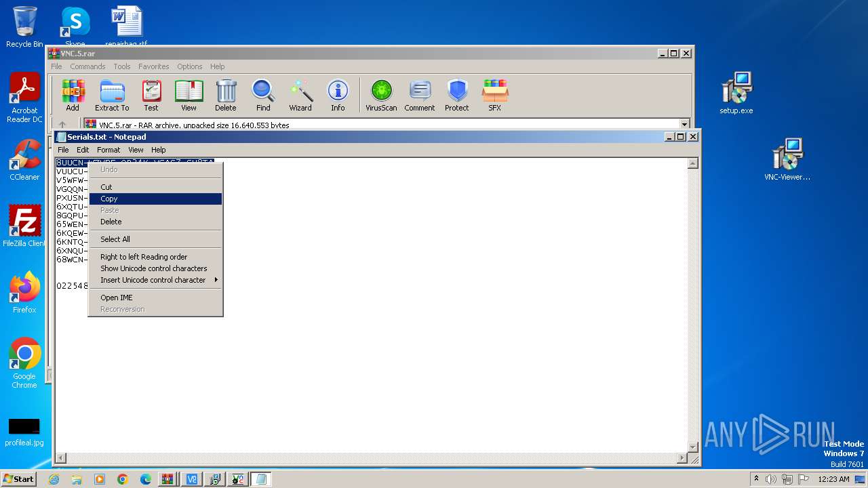Open the Extract To tool in WinRAR
This screenshot has width=868, height=488.
112,96
